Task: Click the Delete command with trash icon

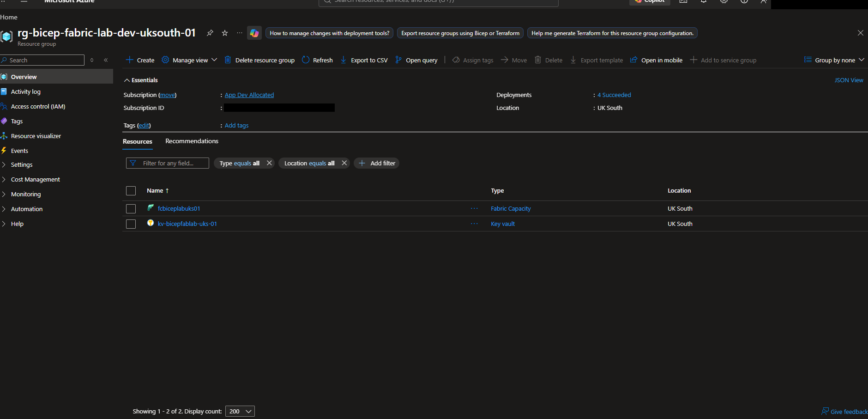Action: tap(549, 60)
